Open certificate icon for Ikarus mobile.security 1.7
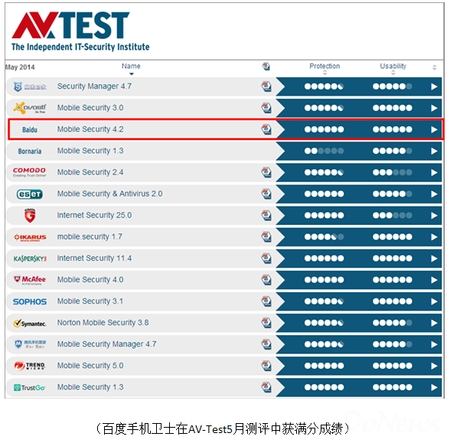The width and height of the screenshot is (450, 443). tap(266, 237)
